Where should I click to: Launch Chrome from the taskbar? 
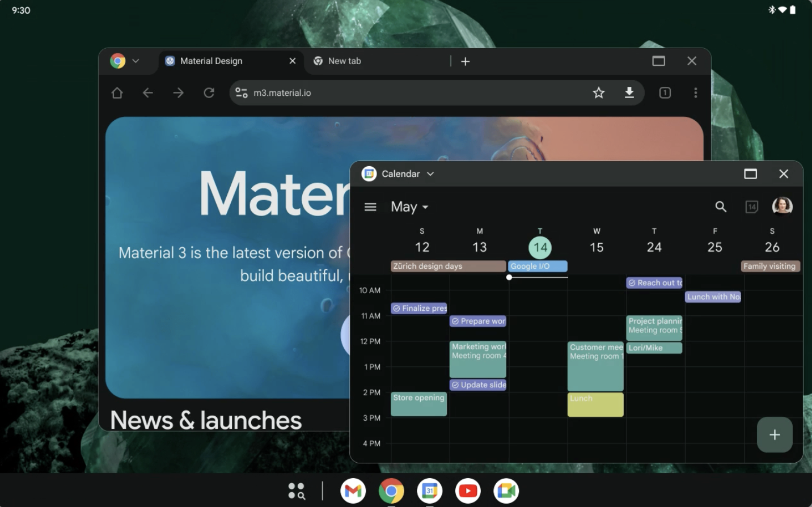[391, 491]
